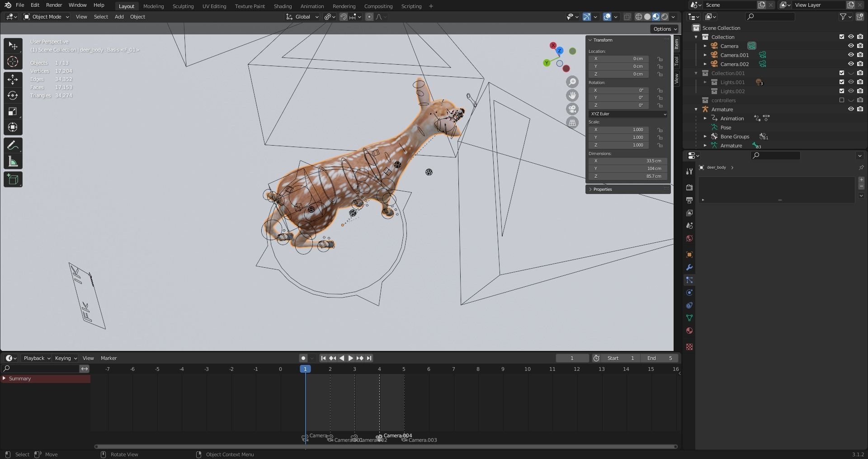Open the Texture checker properties tab
This screenshot has height=459, width=868.
coord(689,347)
